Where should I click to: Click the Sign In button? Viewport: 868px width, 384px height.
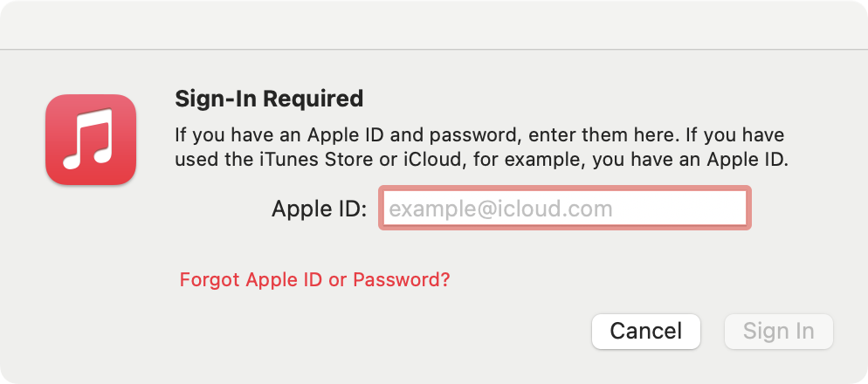[x=778, y=332]
